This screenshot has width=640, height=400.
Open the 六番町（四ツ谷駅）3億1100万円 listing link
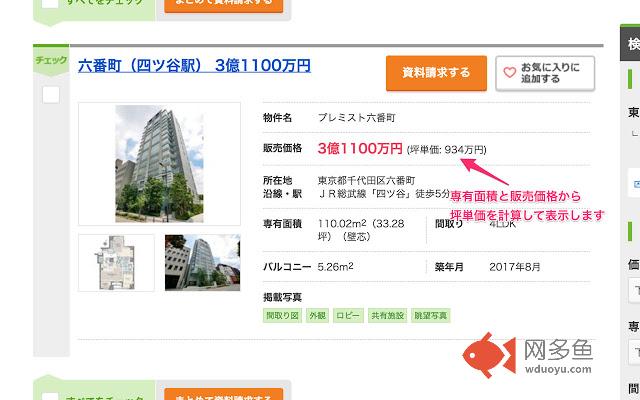(x=194, y=65)
